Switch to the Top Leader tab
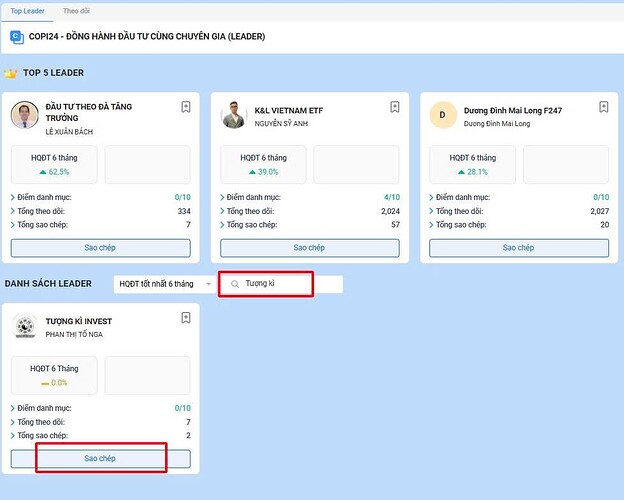The width and height of the screenshot is (624, 500). click(x=27, y=10)
